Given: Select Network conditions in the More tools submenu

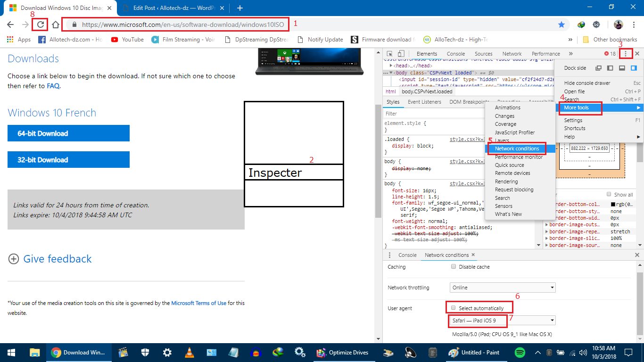Looking at the screenshot, I should 517,148.
